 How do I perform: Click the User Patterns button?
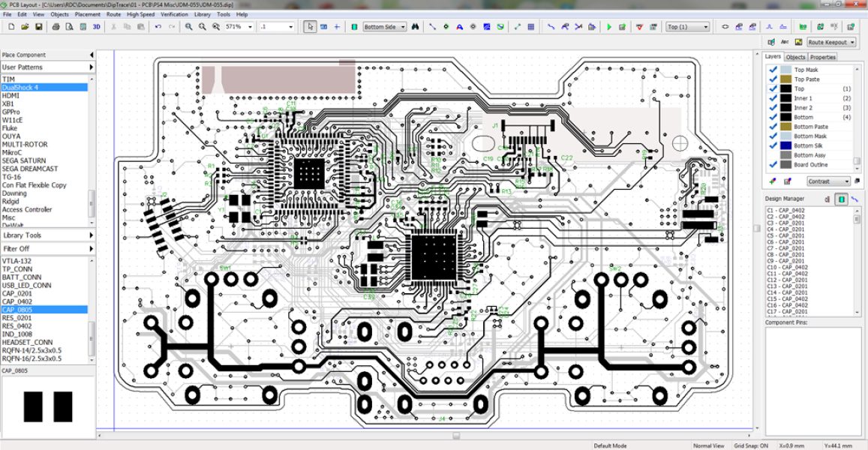[48, 67]
